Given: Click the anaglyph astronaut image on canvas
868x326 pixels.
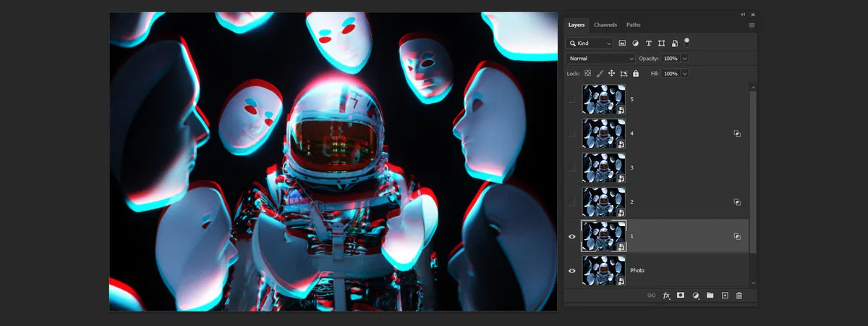Looking at the screenshot, I should coord(333,162).
